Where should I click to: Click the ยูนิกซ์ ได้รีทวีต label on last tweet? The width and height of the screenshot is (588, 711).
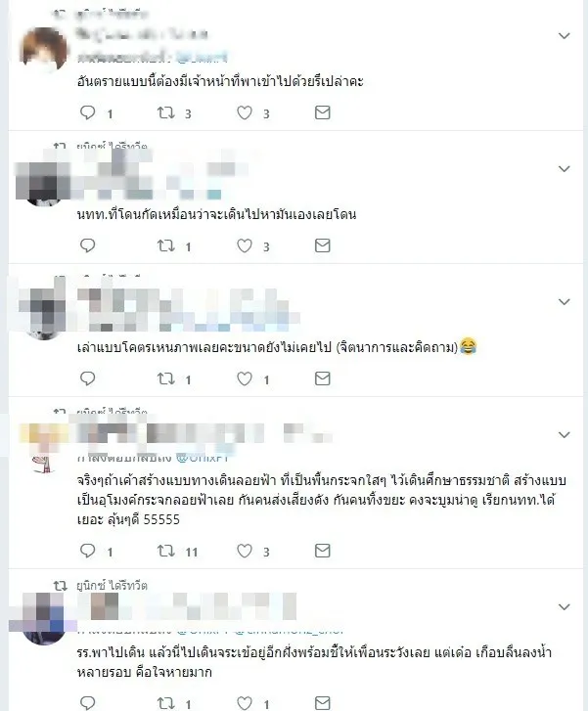click(x=112, y=586)
